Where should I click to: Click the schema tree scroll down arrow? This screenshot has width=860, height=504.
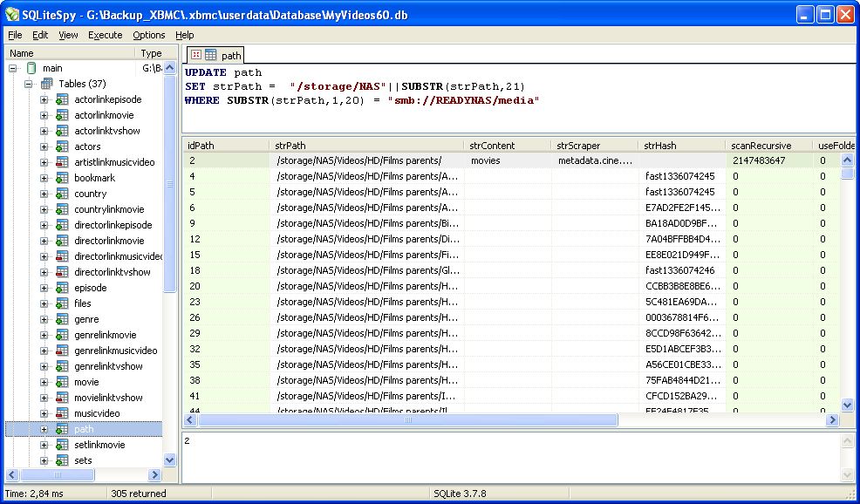point(170,460)
